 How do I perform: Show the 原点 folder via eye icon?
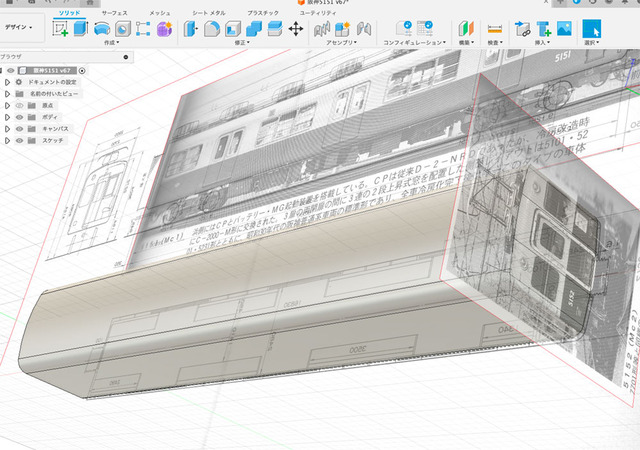[20, 105]
